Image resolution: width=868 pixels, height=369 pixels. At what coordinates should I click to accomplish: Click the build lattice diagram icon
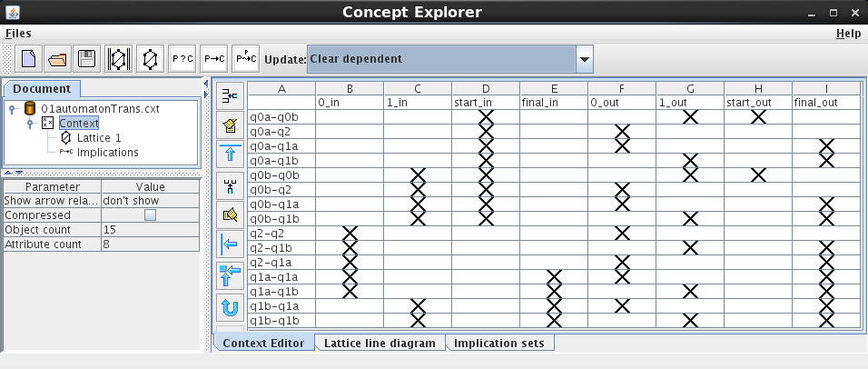(149, 59)
